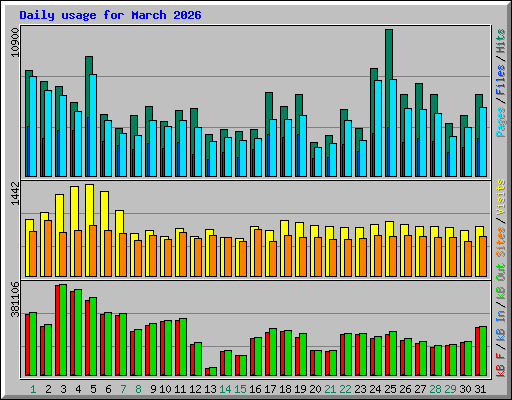
Task: Click the day 5 yellow visits bar
Action: 89,205
